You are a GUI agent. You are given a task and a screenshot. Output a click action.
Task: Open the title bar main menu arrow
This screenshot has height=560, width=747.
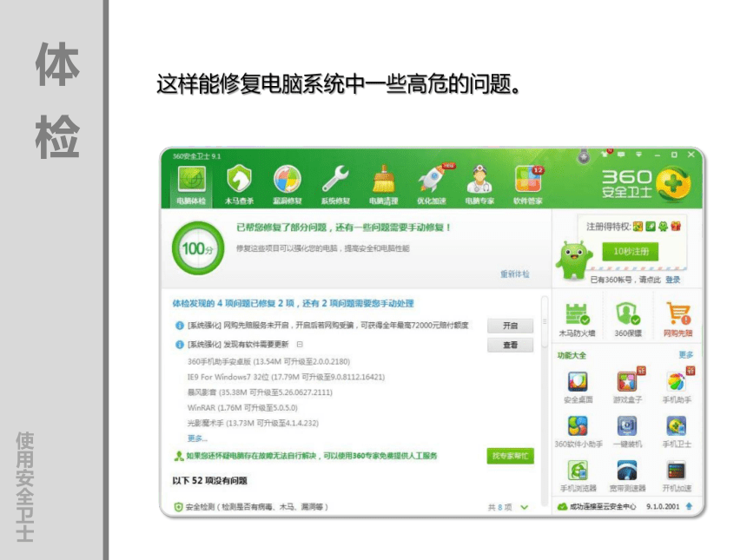coord(638,155)
